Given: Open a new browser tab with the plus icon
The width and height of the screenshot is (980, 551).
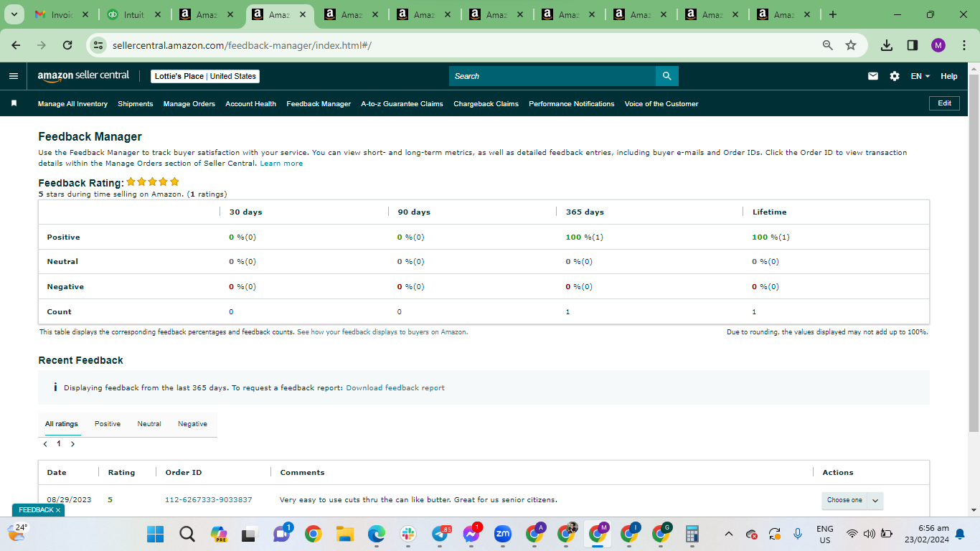Looking at the screenshot, I should click(832, 14).
